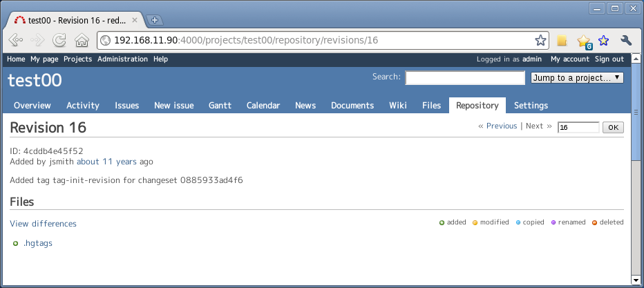Screen dimensions: 644x288
Task: Switch to the Activity tab
Action: (83, 106)
